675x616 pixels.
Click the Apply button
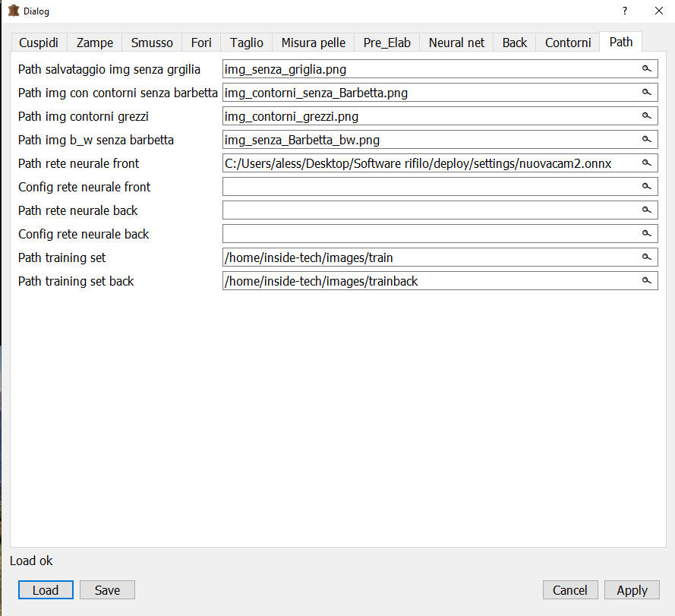click(x=632, y=590)
